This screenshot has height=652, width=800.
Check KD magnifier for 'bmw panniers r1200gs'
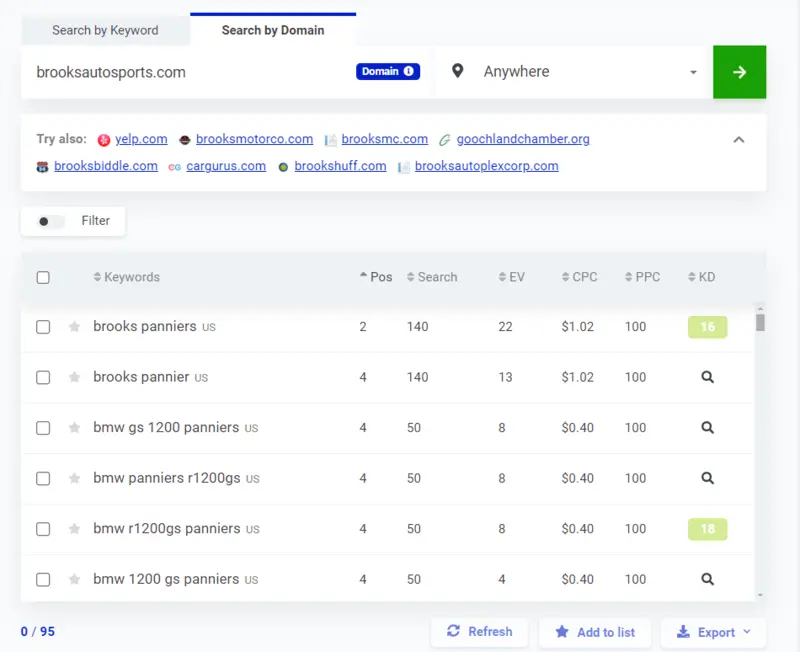[707, 478]
